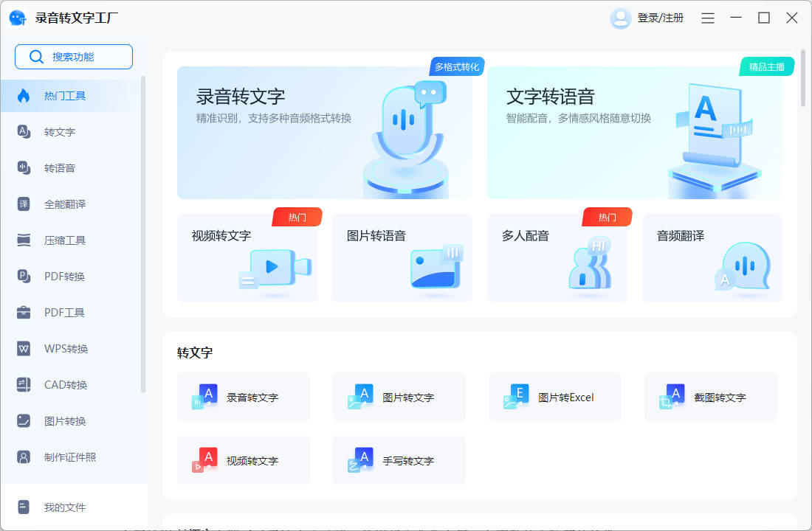Select the 音频翻译 card
This screenshot has width=812, height=531.
tap(712, 258)
